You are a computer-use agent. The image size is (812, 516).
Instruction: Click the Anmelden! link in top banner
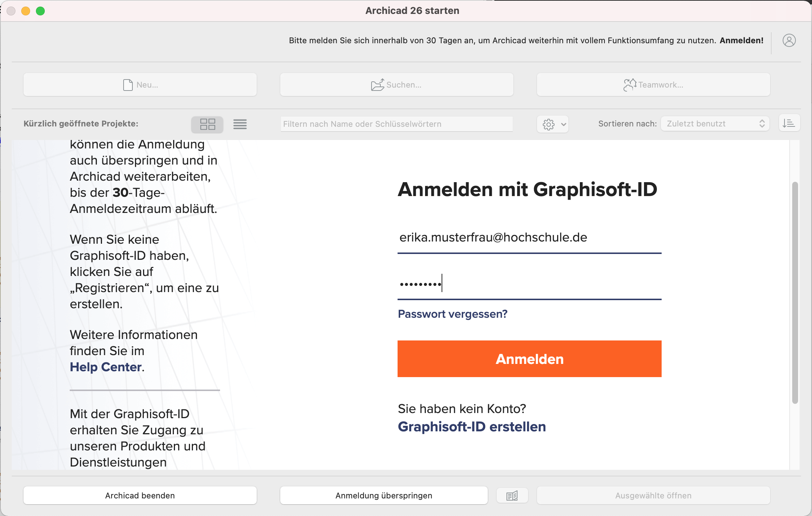[741, 40]
